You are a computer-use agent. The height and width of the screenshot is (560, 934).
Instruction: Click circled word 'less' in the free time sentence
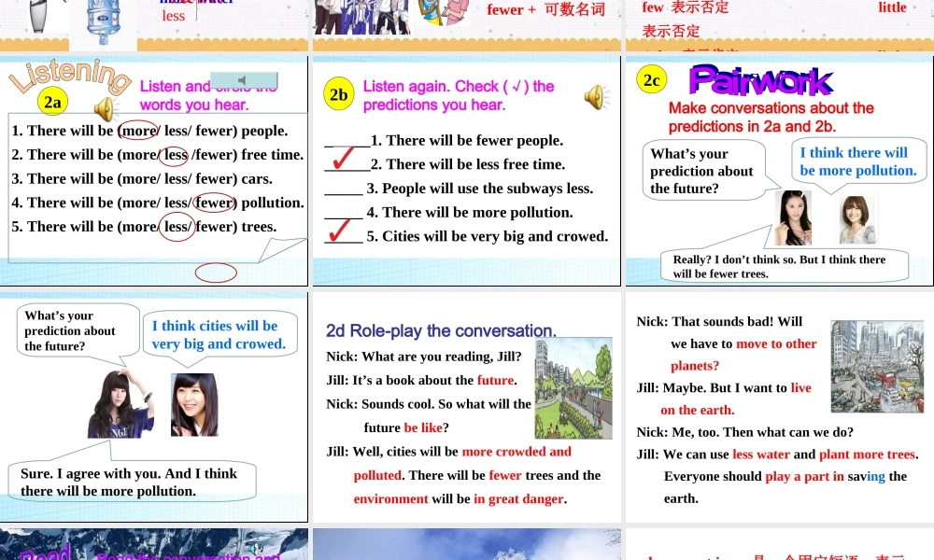(175, 155)
